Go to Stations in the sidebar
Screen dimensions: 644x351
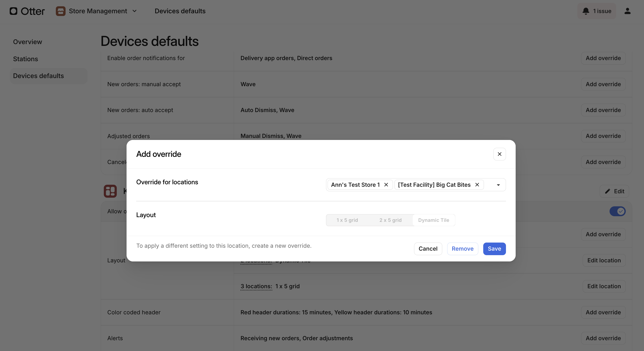tap(25, 59)
